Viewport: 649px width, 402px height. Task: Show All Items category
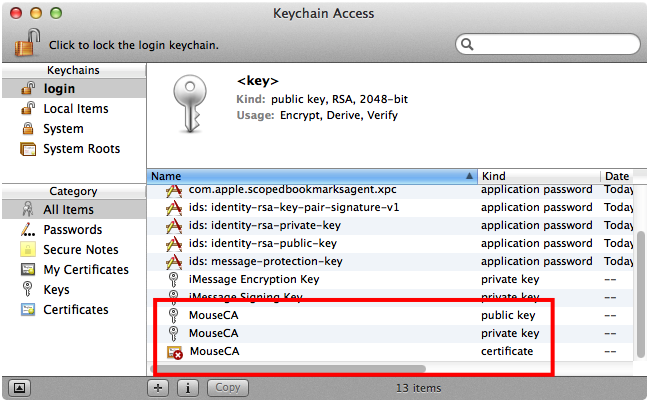(x=74, y=209)
